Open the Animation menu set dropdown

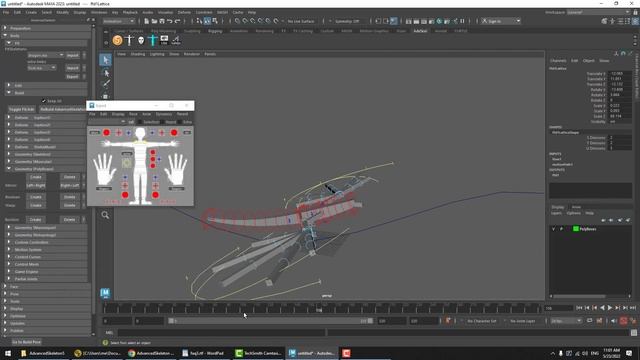[119, 21]
